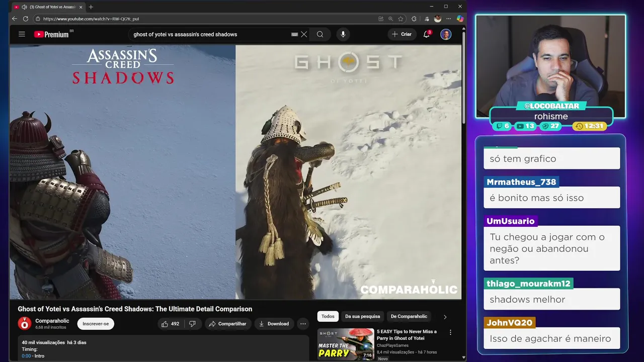Open browser settings and more menu
This screenshot has width=644, height=362.
tap(449, 19)
